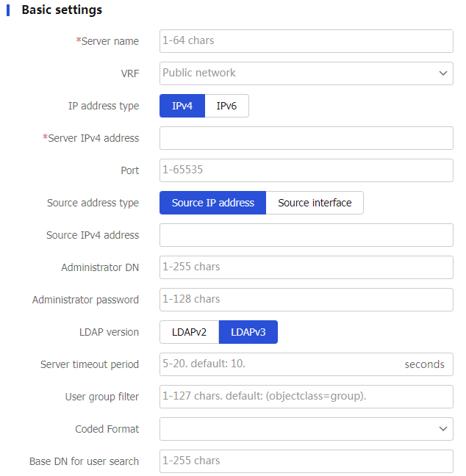
Task: Focus the Server IPv4 address field
Action: (x=307, y=138)
